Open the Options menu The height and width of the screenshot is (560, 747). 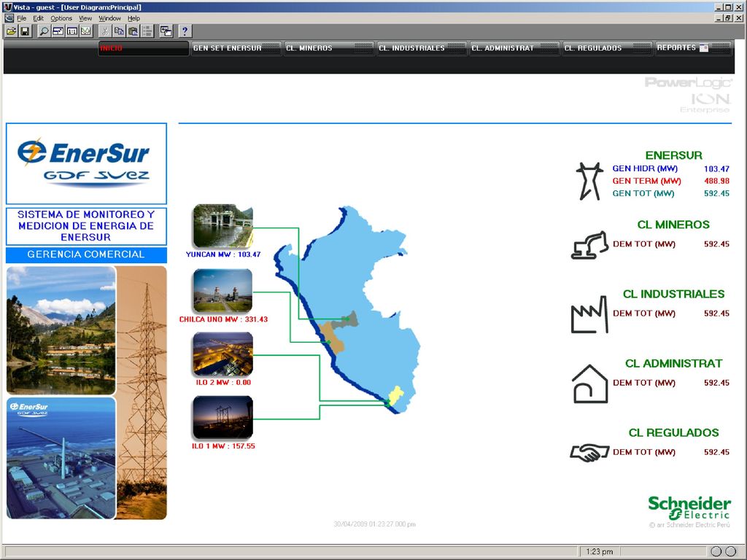[61, 18]
